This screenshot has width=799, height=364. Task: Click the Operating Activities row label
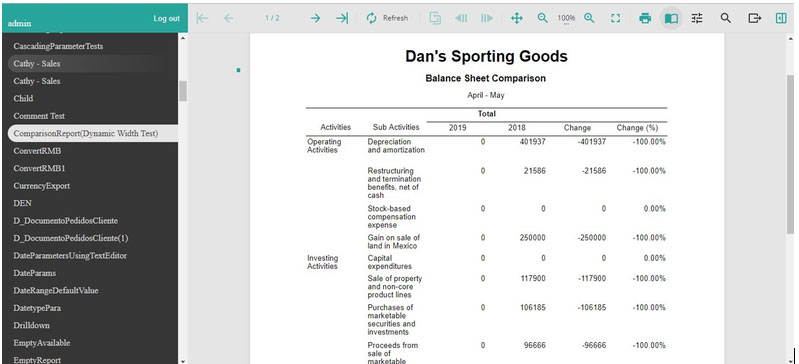pyautogui.click(x=324, y=146)
